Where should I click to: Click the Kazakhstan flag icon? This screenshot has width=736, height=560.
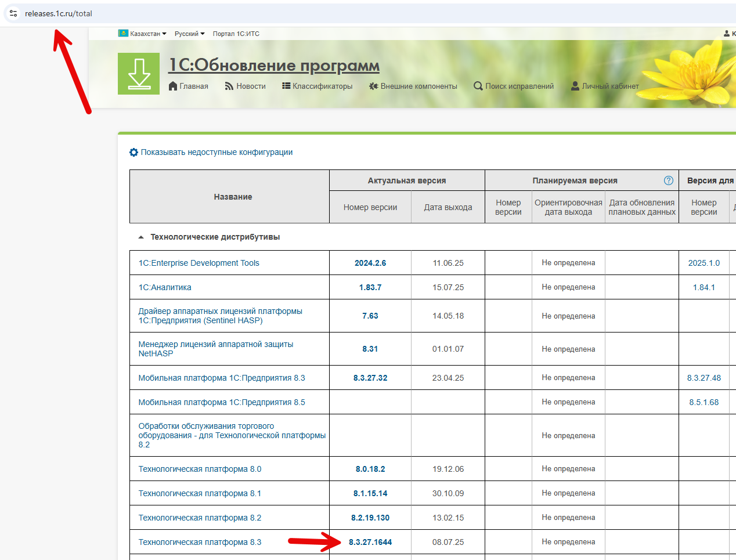tap(123, 34)
